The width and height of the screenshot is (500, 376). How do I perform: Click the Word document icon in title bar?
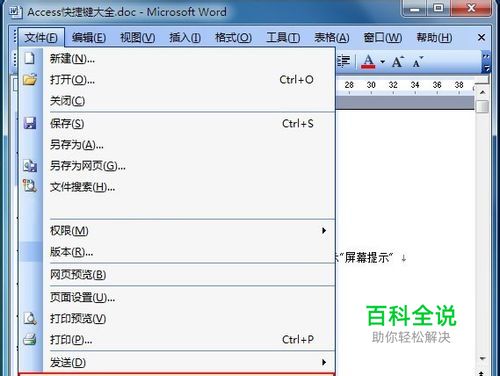(15, 12)
